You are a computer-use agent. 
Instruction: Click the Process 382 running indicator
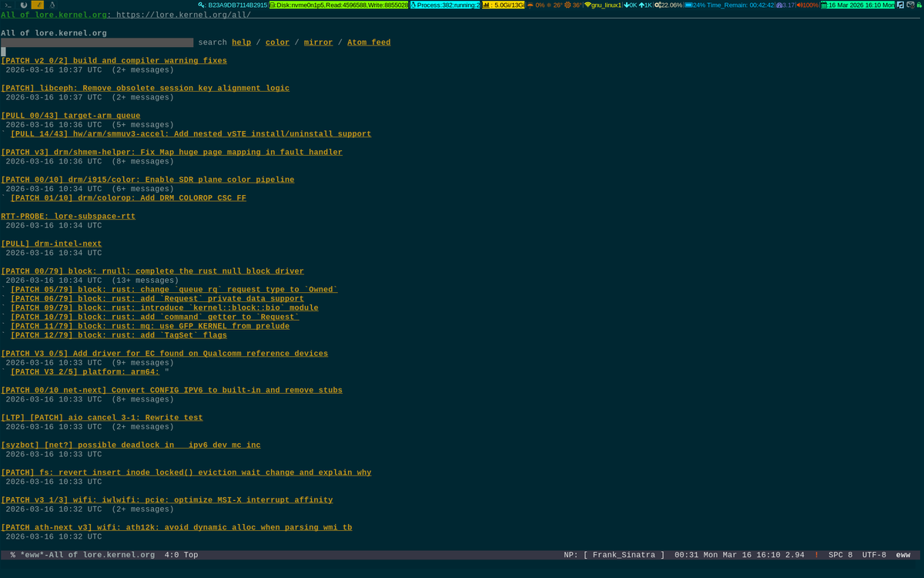coord(445,5)
